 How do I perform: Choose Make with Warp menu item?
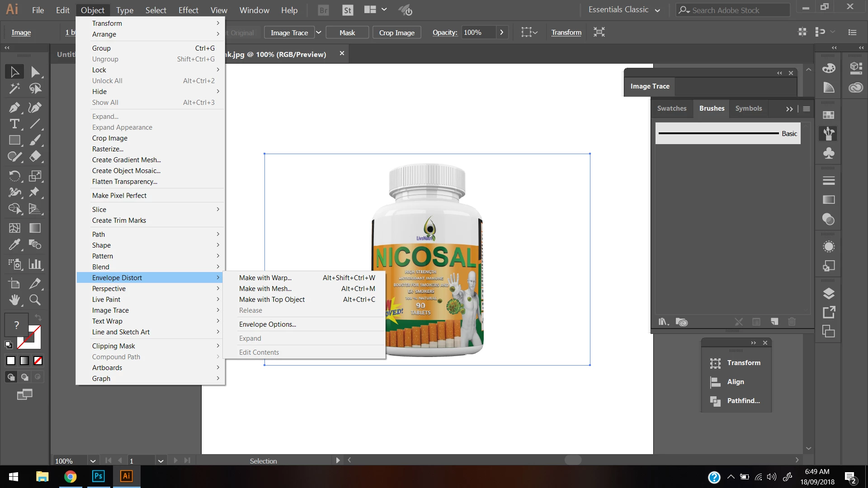[x=265, y=278]
